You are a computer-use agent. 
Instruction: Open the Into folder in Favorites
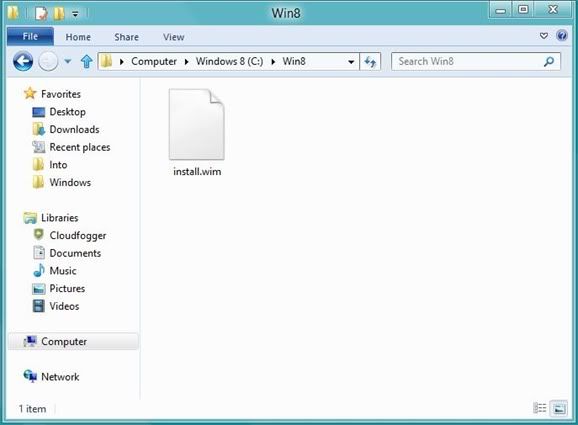(58, 165)
